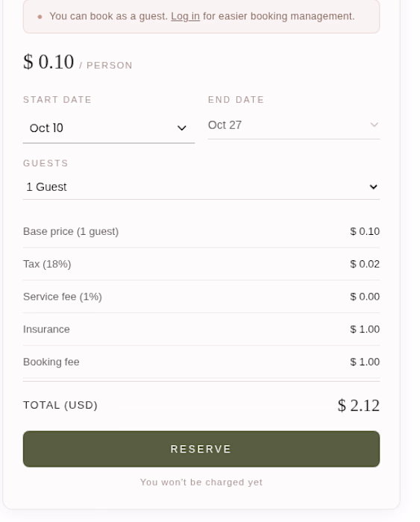Click the $ 2.12 total amount
The image size is (420, 522).
click(359, 405)
